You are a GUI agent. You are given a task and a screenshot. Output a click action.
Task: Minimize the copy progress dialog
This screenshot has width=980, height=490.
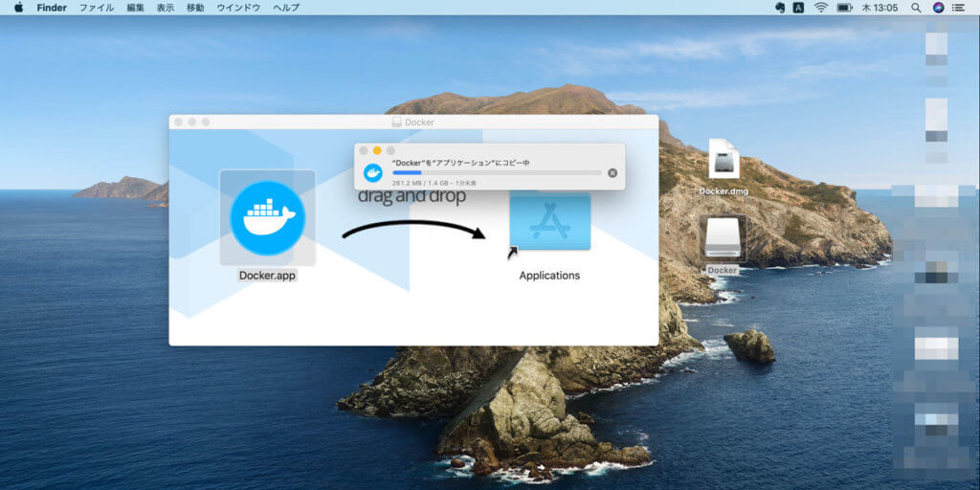tap(377, 150)
